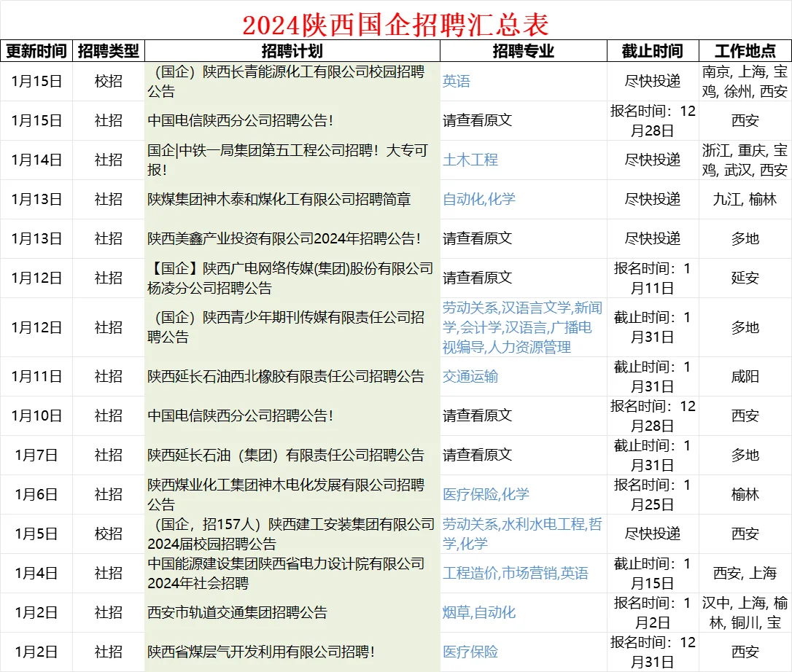Click 请查看原文 for 陕西延长石油集团

(479, 455)
